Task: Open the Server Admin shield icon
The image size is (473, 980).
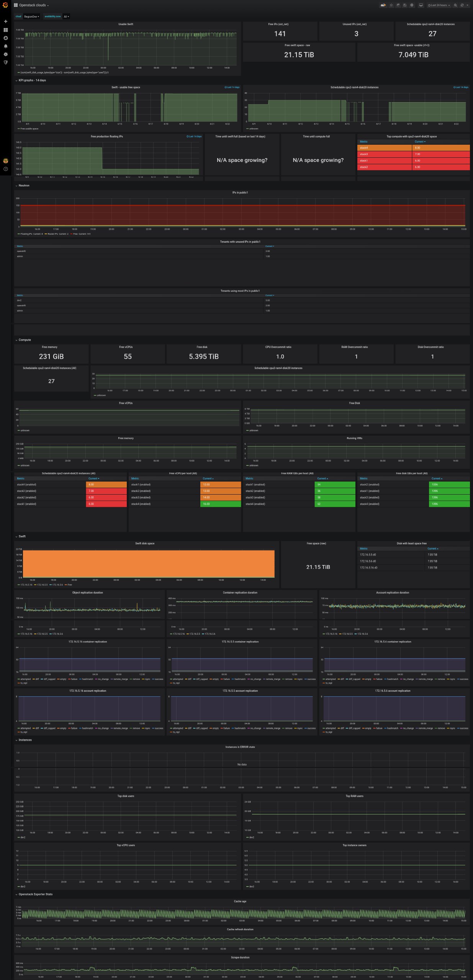Action: (5, 62)
